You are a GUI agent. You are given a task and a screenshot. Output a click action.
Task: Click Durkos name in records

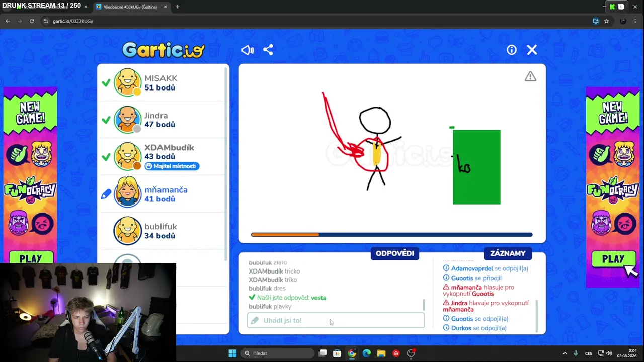[x=461, y=328]
